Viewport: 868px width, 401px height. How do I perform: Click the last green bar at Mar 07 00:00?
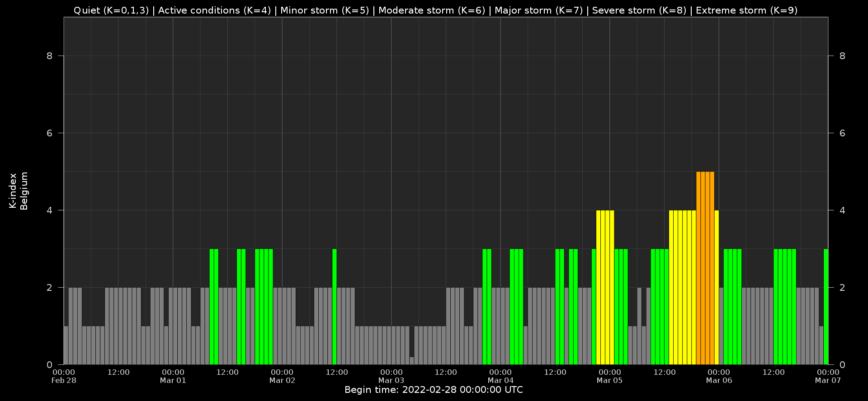826,307
